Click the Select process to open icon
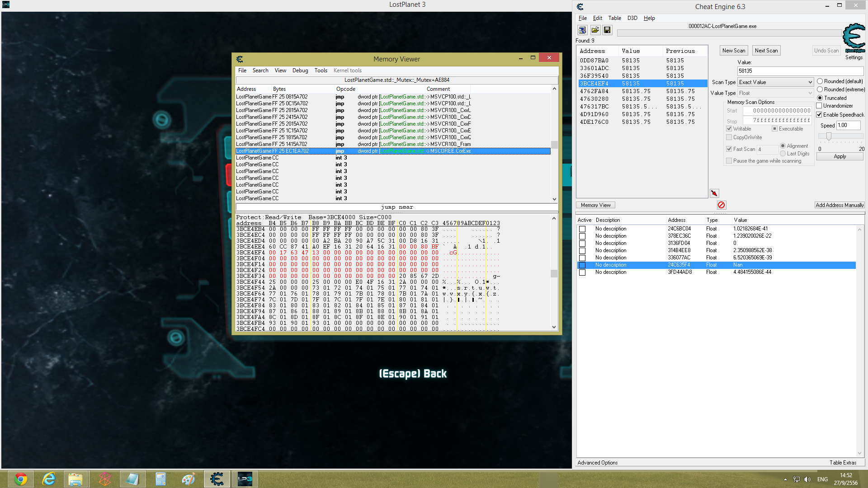The image size is (868, 488). (x=582, y=30)
